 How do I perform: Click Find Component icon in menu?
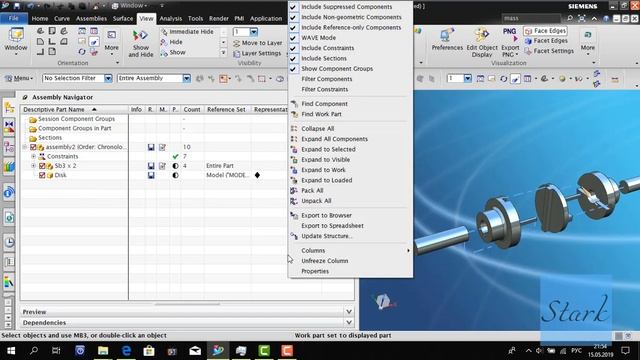point(294,104)
